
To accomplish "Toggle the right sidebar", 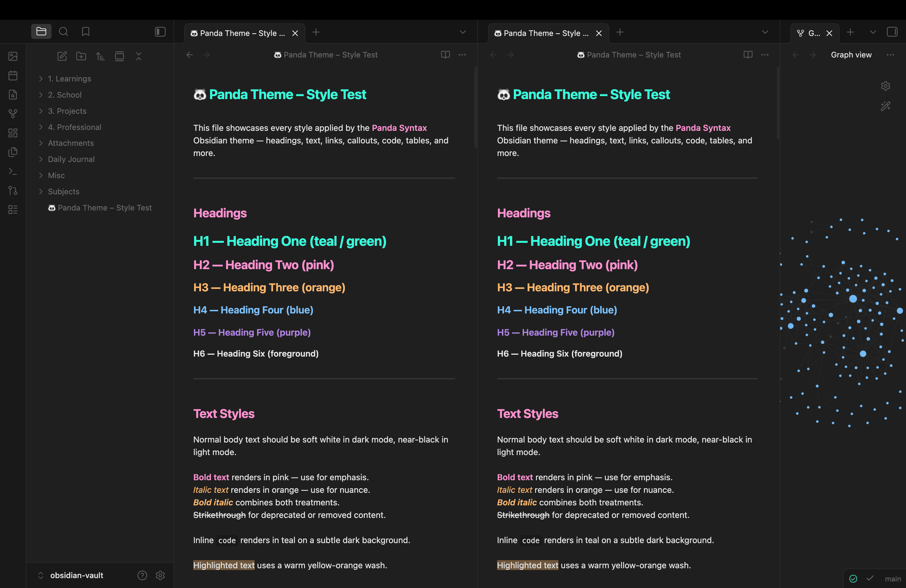I will pos(892,32).
